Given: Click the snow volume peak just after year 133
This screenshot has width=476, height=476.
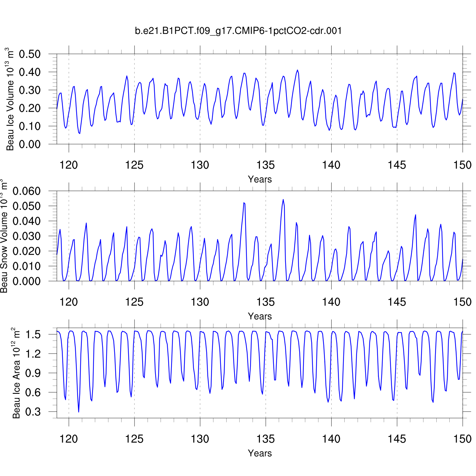Looking at the screenshot, I should 244,203.
